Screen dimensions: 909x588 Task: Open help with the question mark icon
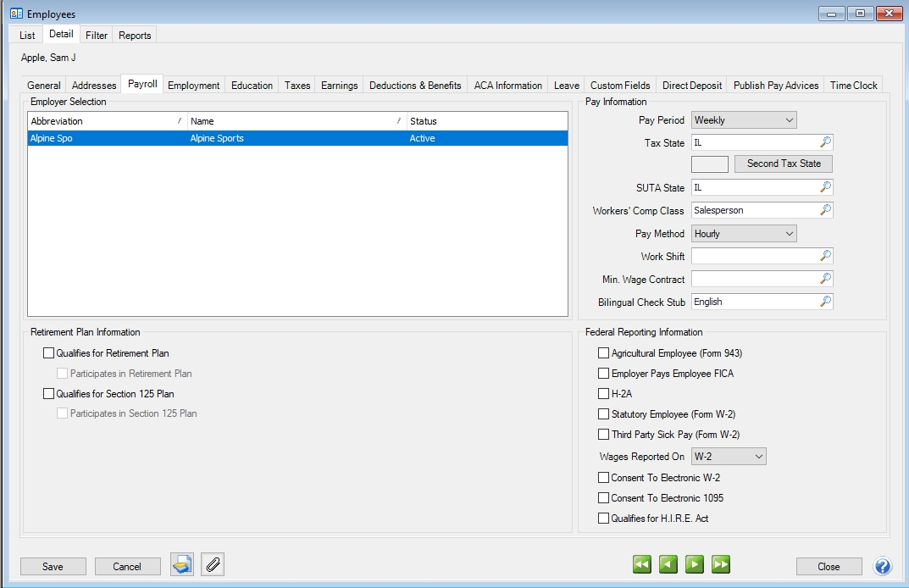coord(883,566)
